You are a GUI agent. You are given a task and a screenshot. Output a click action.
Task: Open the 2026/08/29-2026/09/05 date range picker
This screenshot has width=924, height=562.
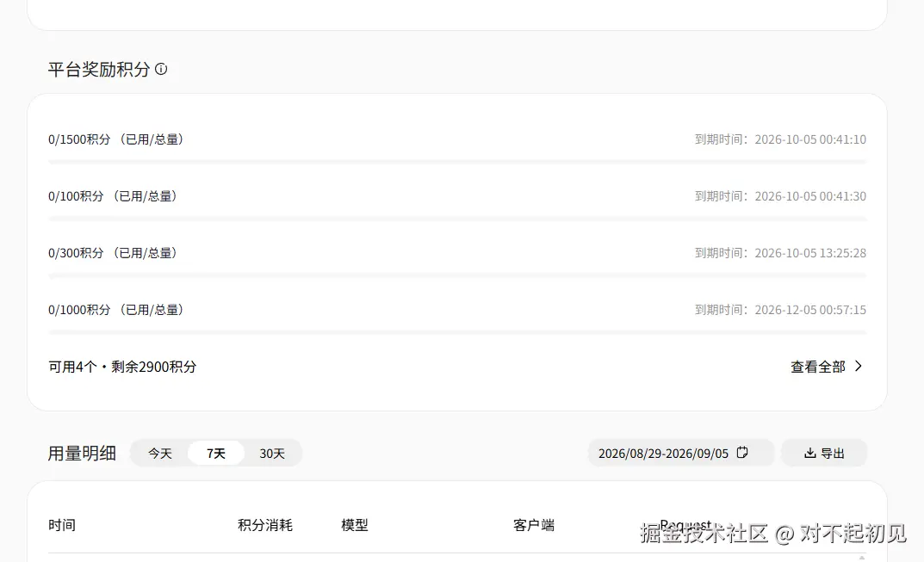pyautogui.click(x=680, y=453)
